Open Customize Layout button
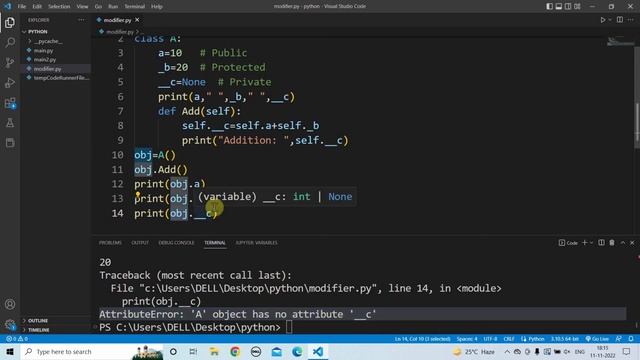 577,6
